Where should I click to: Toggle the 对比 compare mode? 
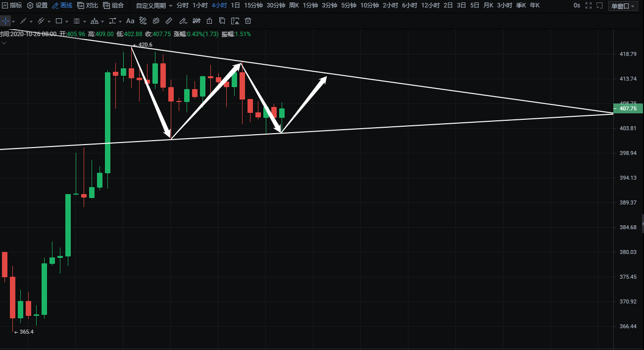click(x=88, y=5)
